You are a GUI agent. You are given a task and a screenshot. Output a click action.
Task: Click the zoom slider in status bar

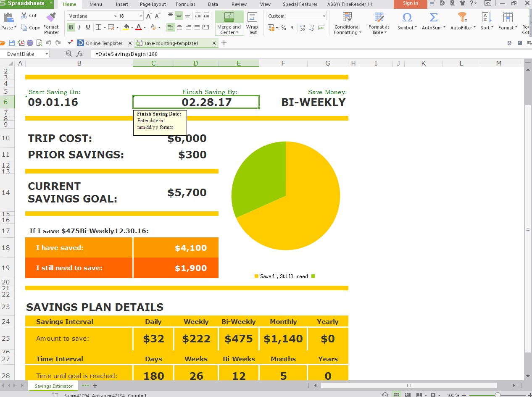[x=498, y=395]
